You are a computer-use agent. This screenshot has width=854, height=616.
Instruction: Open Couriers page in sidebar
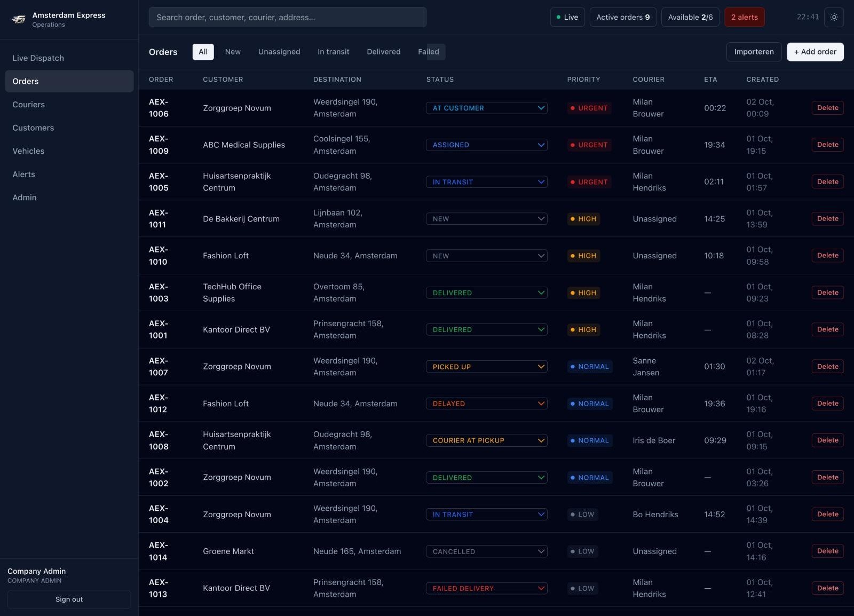[x=69, y=105]
